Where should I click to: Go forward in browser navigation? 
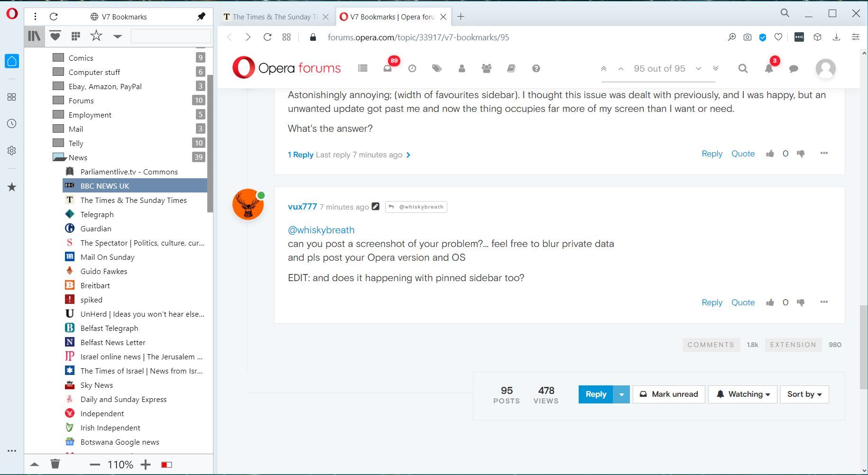[x=248, y=37]
